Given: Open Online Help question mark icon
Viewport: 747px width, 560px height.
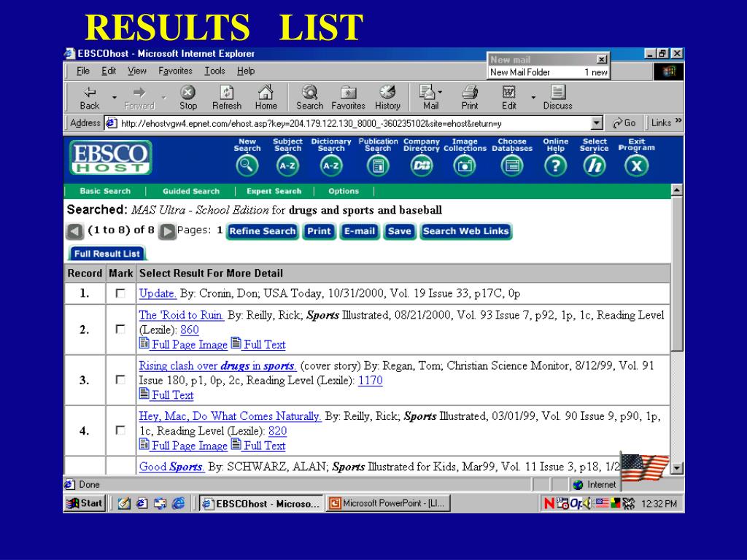Looking at the screenshot, I should click(555, 166).
